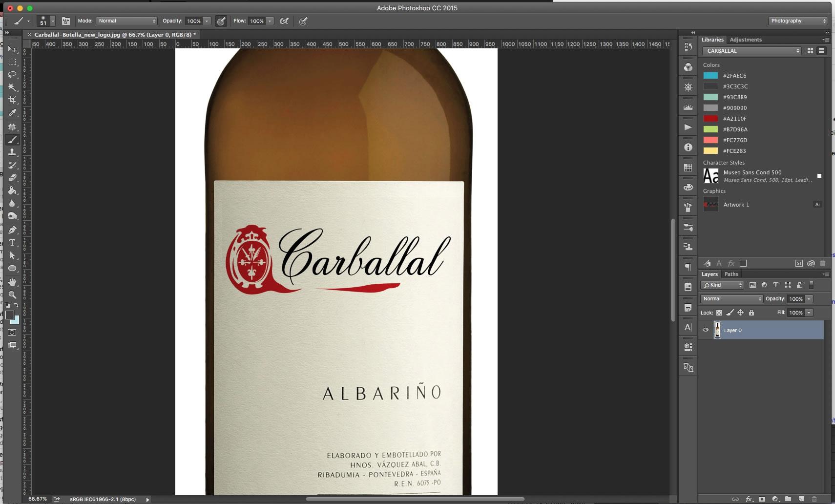Lock transparent pixels
This screenshot has width=835, height=504.
click(x=719, y=313)
